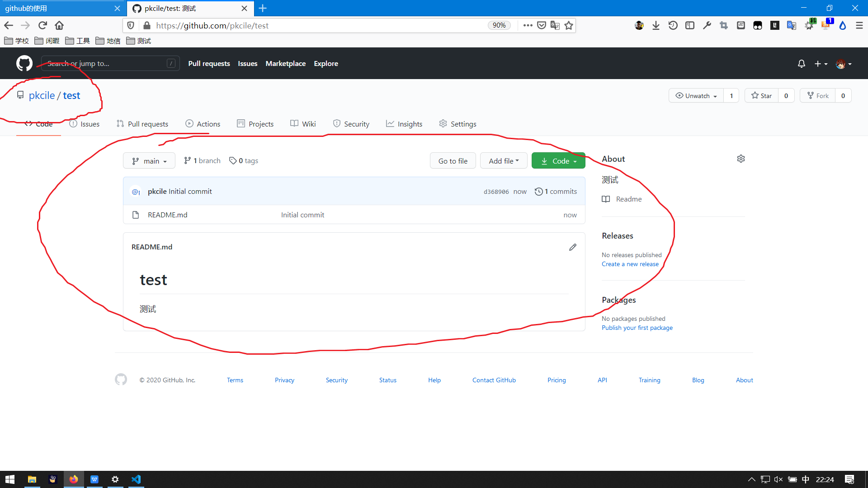
Task: Click the GitHub Octocat logo in header
Action: [x=24, y=63]
